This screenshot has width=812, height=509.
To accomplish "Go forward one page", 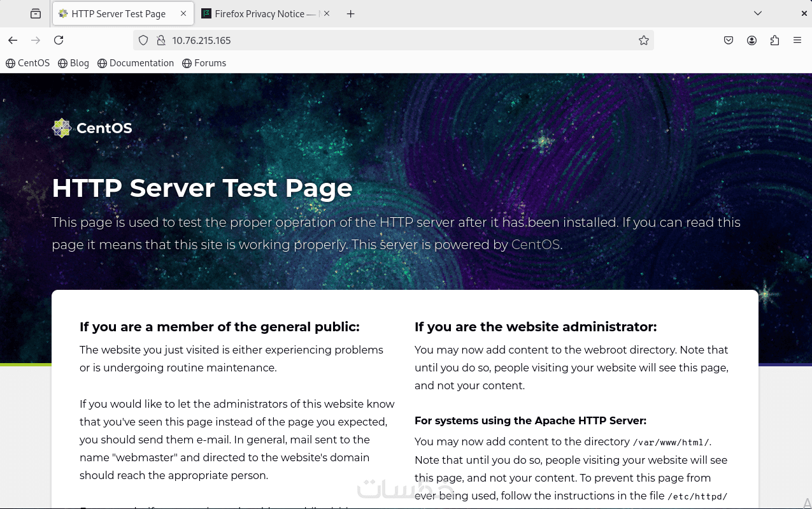I will [36, 40].
